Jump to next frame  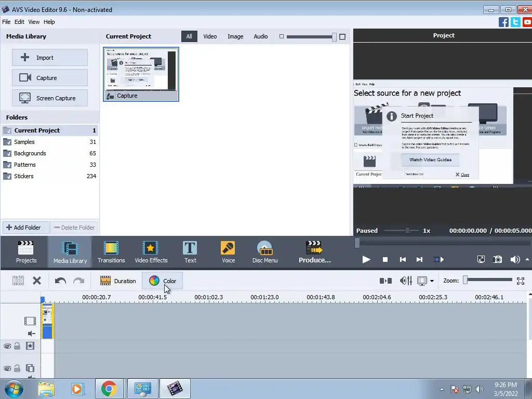click(419, 260)
